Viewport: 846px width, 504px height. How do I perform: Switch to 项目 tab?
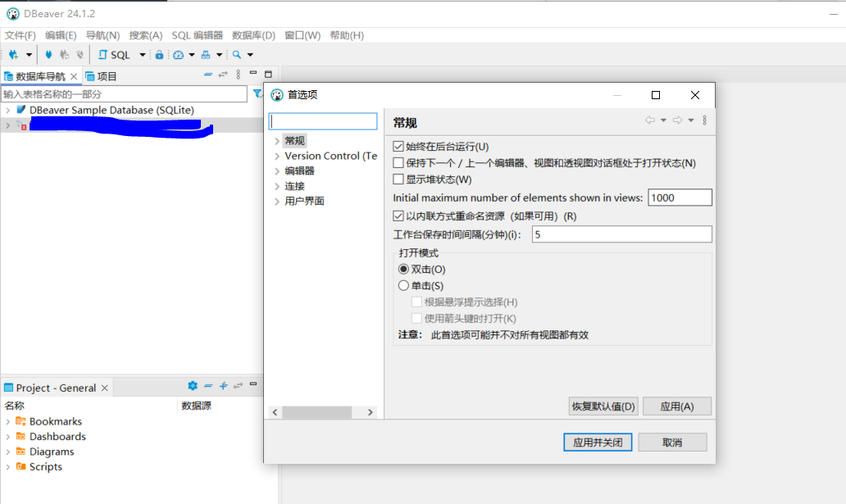click(x=101, y=76)
